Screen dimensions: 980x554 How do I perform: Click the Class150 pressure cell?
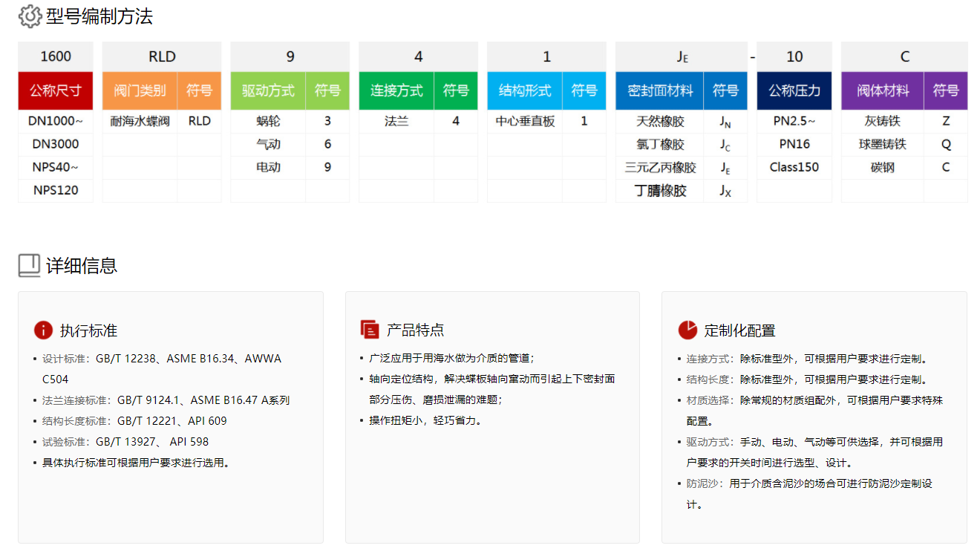[x=794, y=167]
